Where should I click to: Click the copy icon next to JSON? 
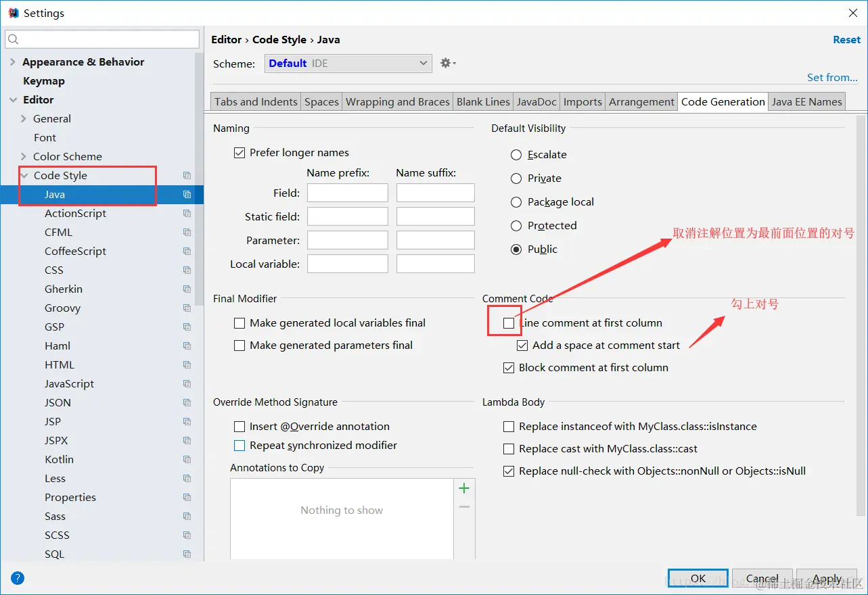pos(187,402)
